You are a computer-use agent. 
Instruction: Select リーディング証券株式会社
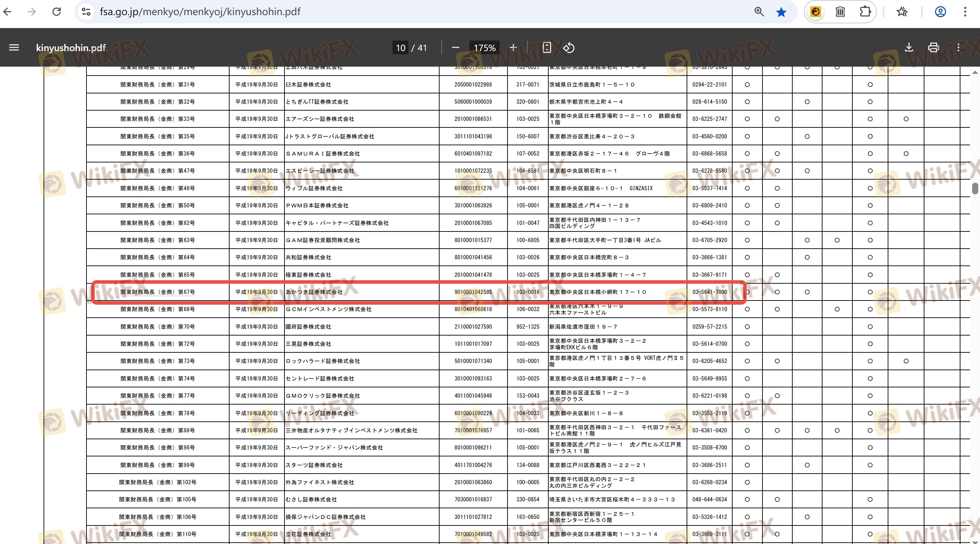point(319,413)
